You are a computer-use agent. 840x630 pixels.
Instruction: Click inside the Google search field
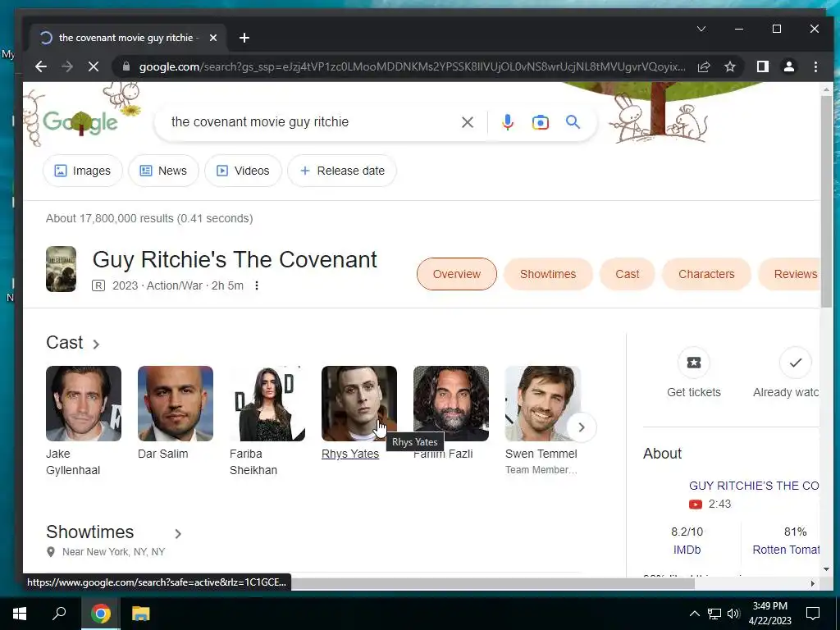coord(311,122)
